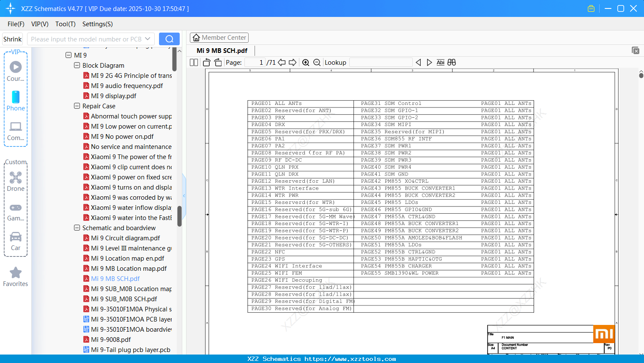Open Mi 9-Tail plug pcb layer file
644x363 pixels.
point(126,350)
